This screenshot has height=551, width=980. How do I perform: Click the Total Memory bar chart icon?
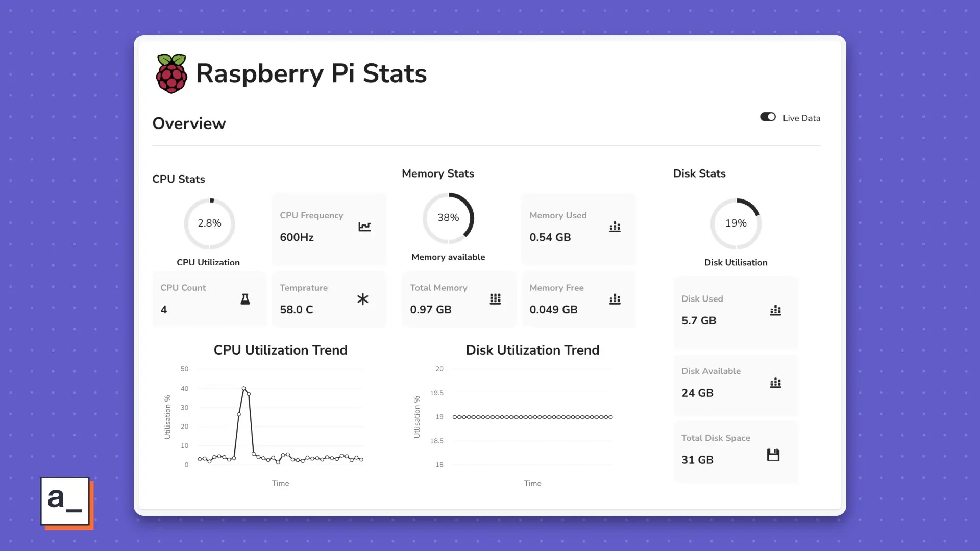coord(496,298)
